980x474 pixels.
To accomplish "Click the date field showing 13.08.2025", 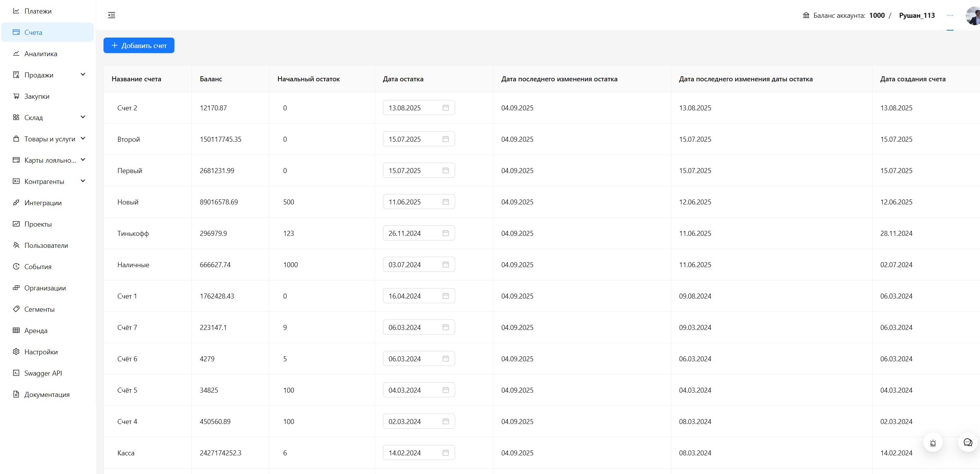I will pyautogui.click(x=411, y=108).
